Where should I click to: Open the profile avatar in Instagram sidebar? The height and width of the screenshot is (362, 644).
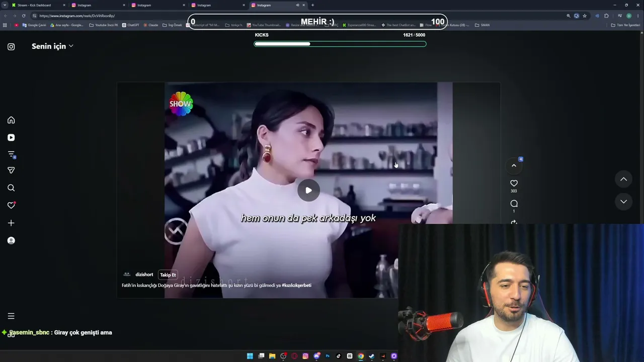click(x=11, y=240)
